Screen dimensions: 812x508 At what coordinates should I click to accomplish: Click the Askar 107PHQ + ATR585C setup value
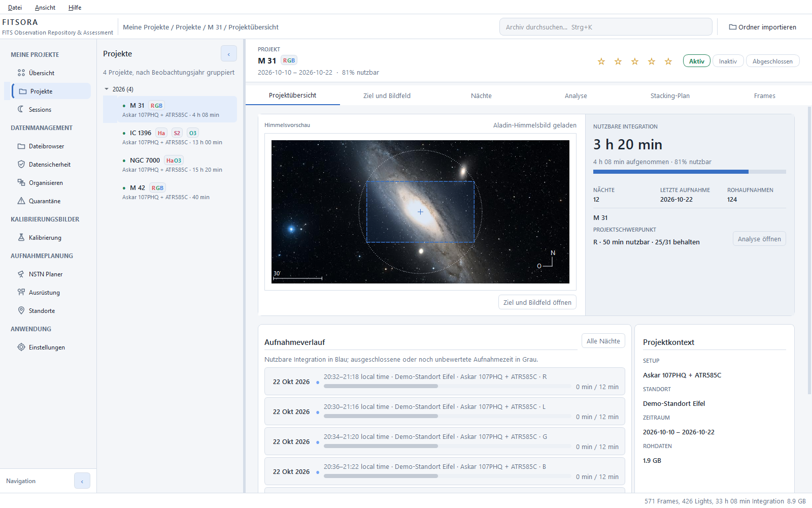[x=682, y=375]
